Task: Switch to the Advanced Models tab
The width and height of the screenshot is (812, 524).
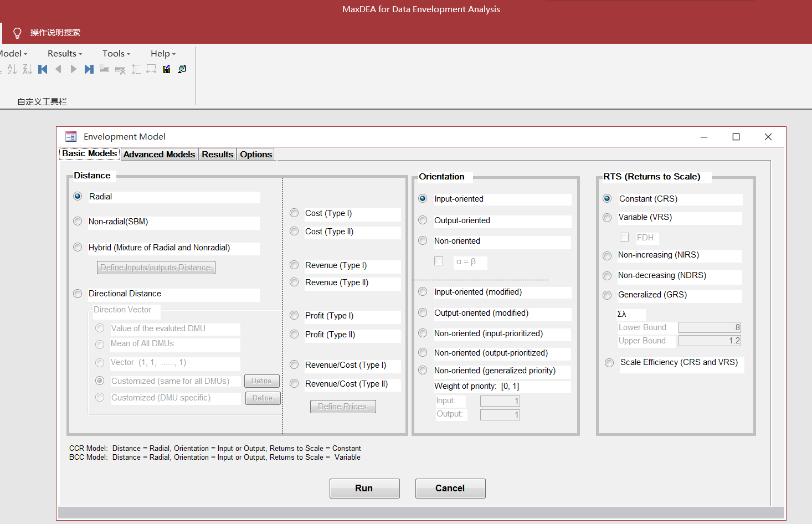Action: (x=159, y=155)
